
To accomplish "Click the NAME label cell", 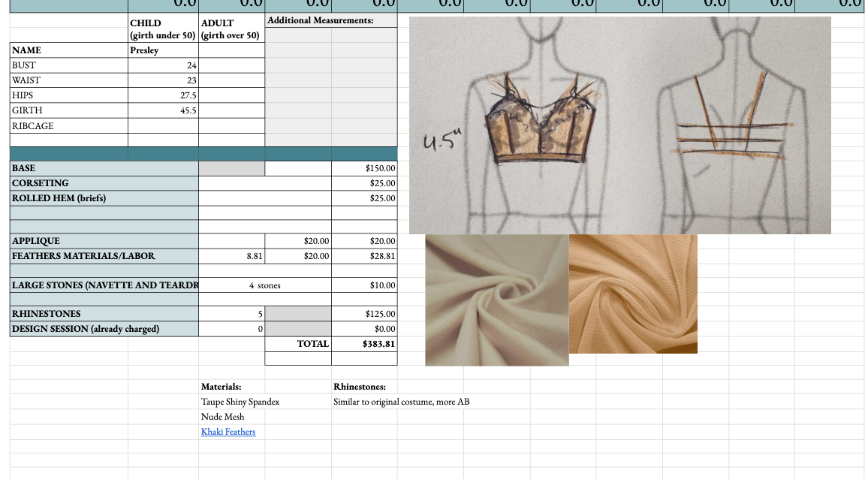I will click(x=68, y=50).
